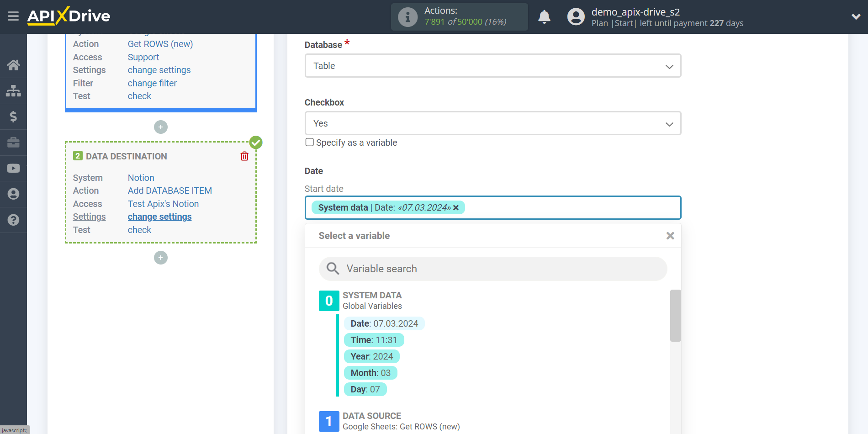
Task: Open the Database dropdown
Action: [x=493, y=66]
